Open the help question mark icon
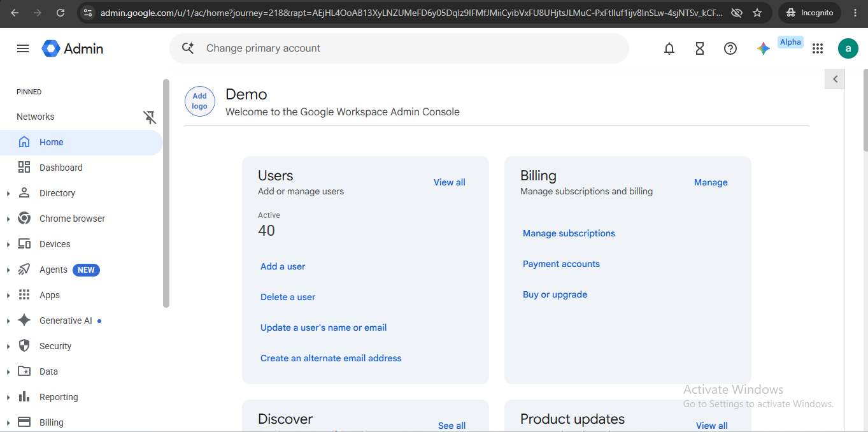868x432 pixels. (730, 48)
